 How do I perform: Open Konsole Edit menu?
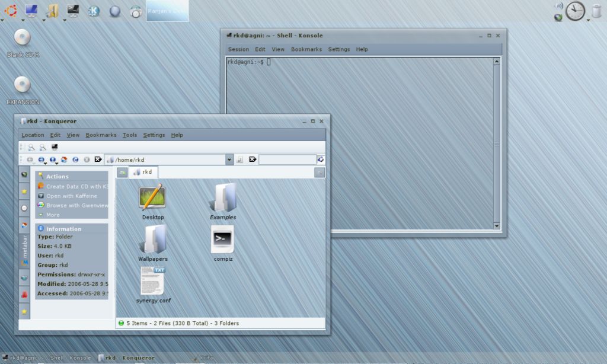coord(260,49)
